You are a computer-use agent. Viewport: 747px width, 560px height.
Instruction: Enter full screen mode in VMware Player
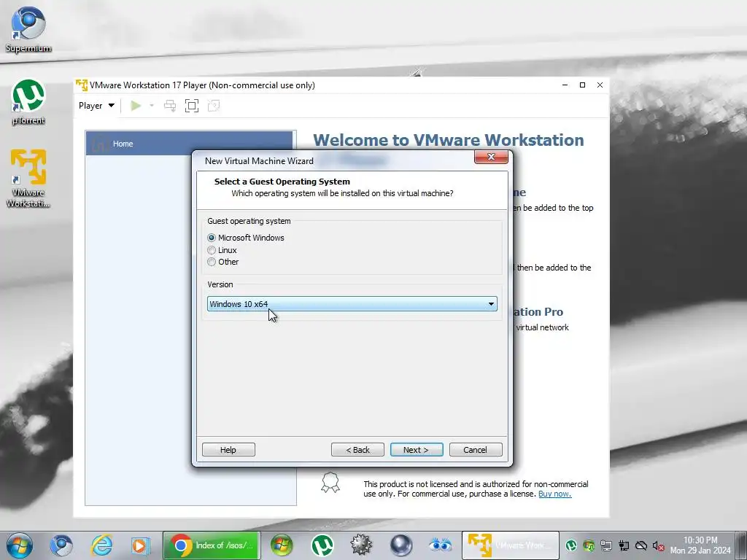coord(192,106)
